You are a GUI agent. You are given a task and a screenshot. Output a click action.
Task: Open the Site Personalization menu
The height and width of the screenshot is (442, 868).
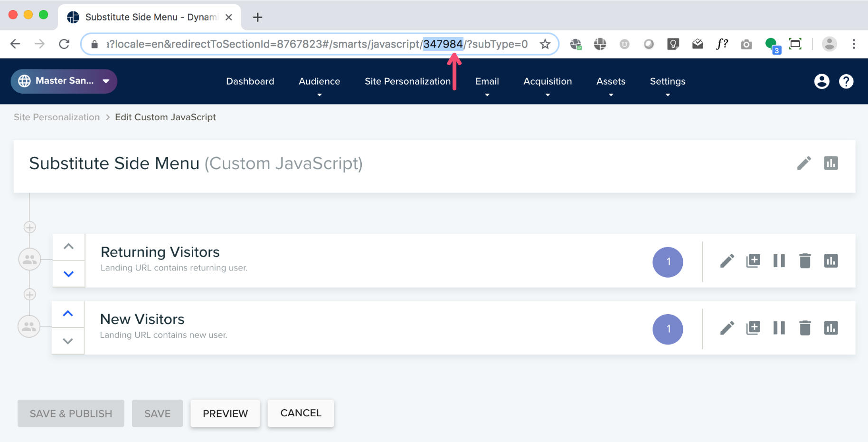pos(407,81)
